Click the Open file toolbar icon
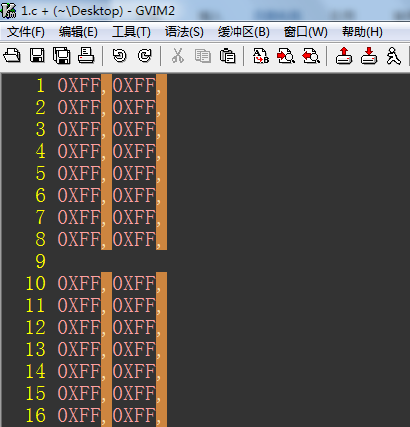This screenshot has height=427, width=410. tap(12, 55)
